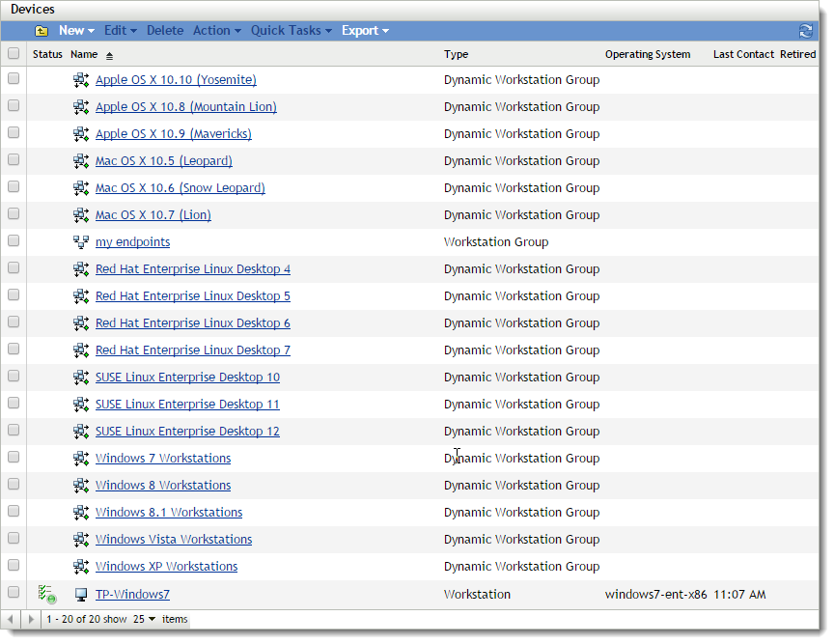Open the Action dropdown
This screenshot has height=644, width=834.
216,30
